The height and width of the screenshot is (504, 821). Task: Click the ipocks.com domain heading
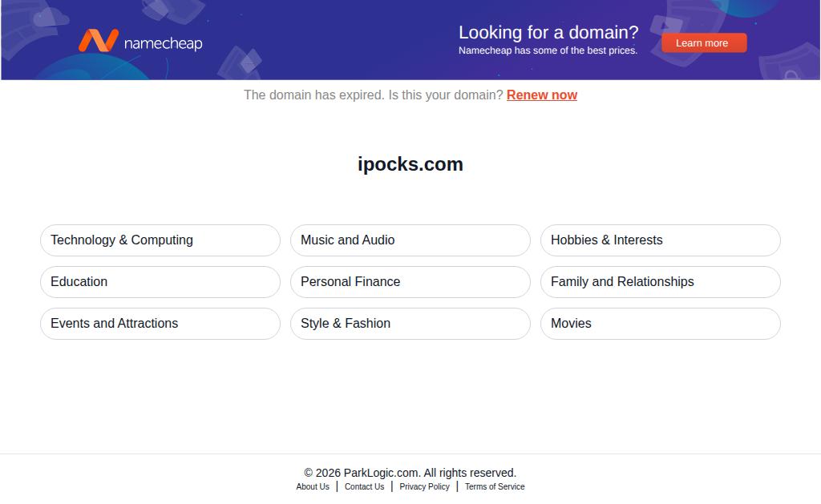410,164
